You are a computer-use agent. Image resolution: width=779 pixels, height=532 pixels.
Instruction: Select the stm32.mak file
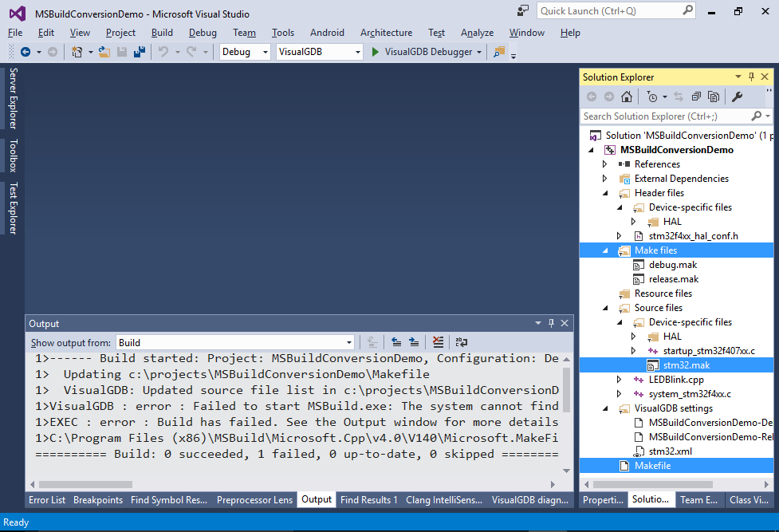click(686, 365)
